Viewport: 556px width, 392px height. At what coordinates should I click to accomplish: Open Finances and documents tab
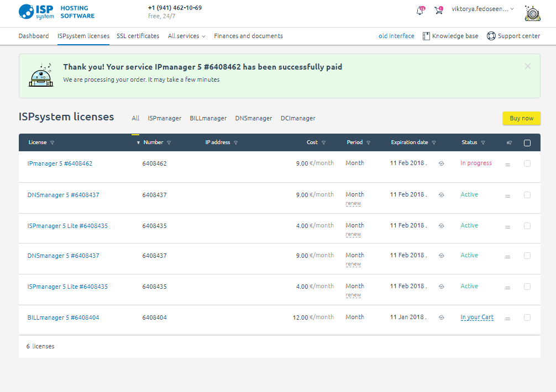[x=248, y=36]
